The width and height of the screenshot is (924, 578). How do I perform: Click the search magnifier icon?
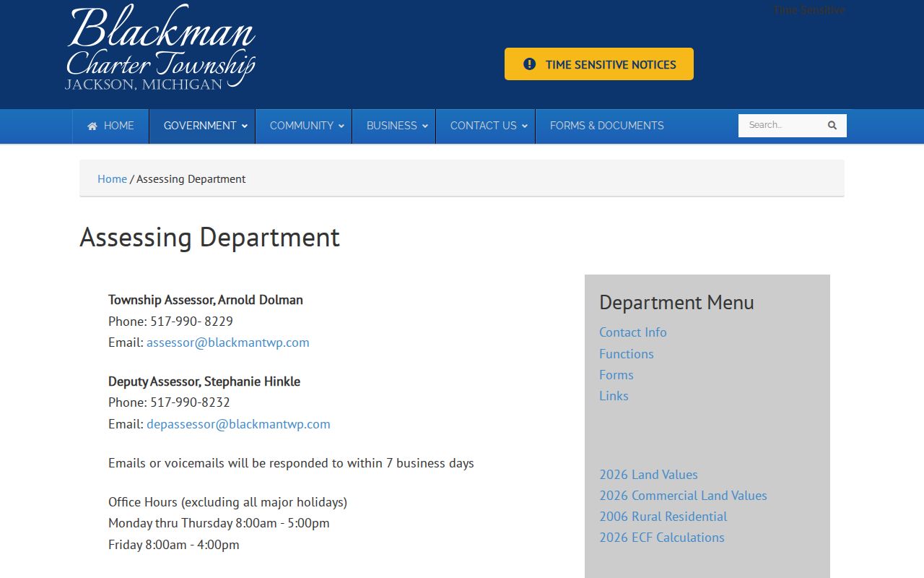(832, 125)
